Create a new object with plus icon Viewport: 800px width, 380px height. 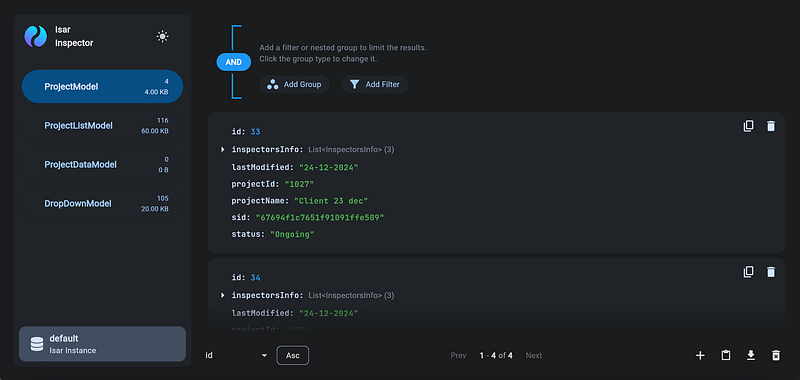(x=700, y=356)
